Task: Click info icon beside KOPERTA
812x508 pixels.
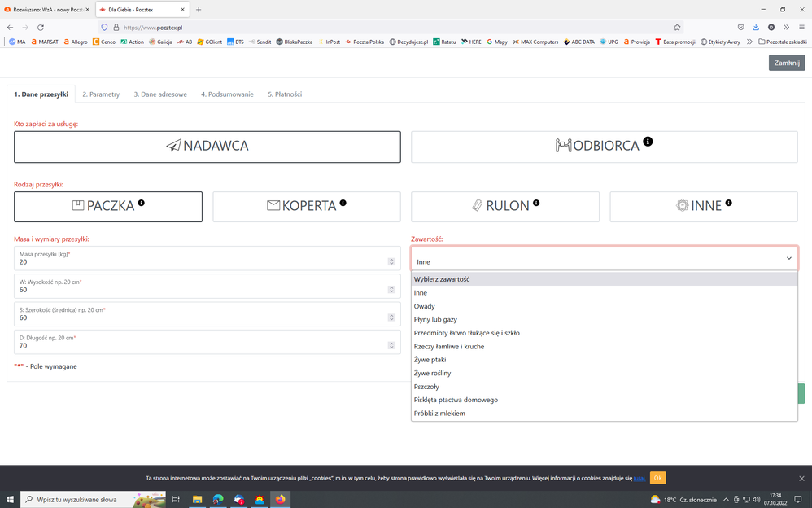Action: [343, 203]
